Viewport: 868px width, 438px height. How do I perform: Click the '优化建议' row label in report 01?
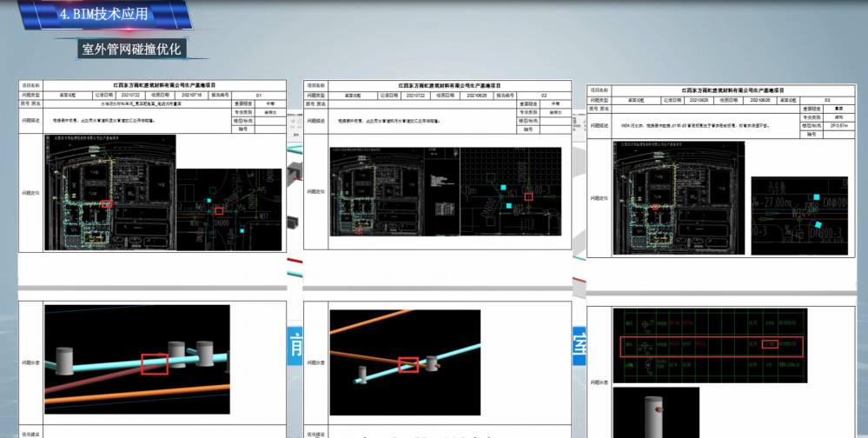coord(30,434)
